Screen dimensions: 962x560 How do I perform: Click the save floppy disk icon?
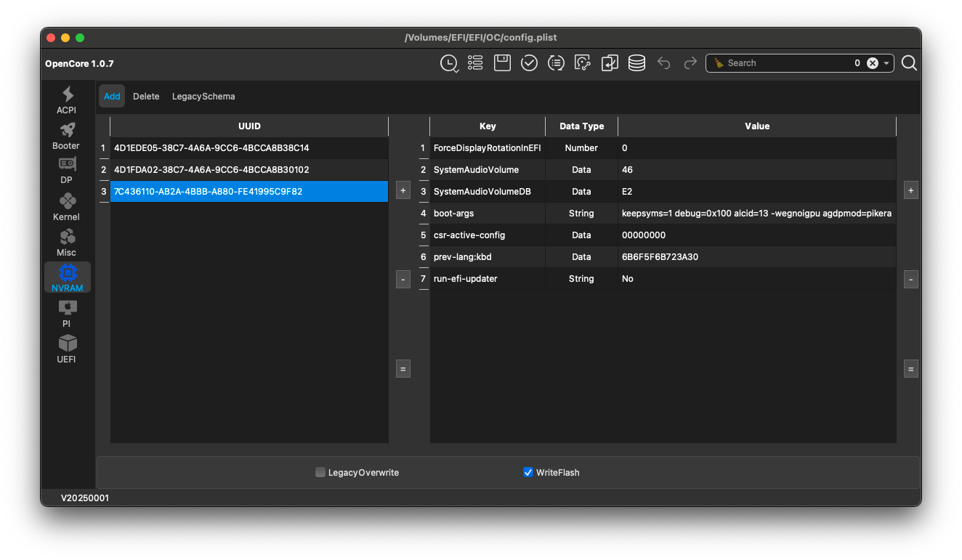(502, 63)
